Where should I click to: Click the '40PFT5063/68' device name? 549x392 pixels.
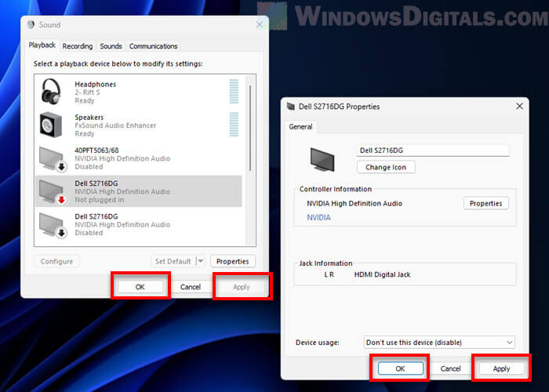coord(96,151)
